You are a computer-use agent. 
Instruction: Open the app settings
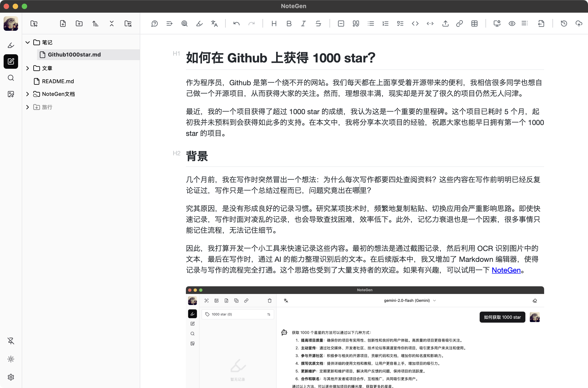point(11,377)
